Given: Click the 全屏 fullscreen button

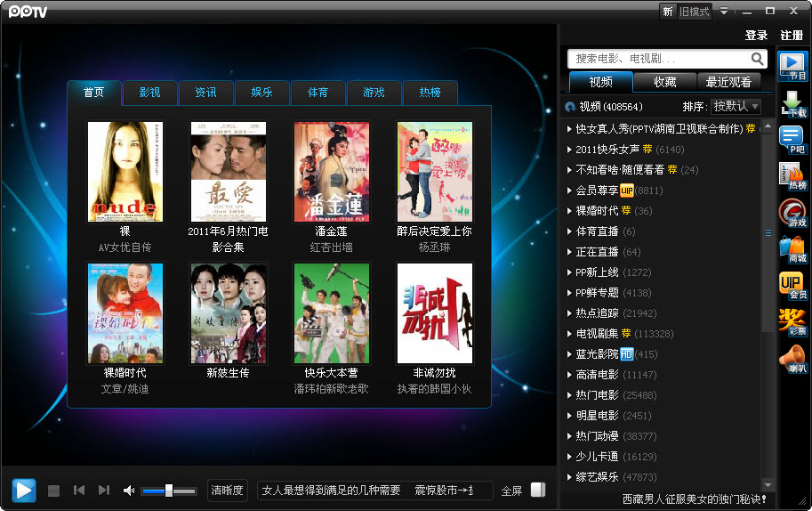Looking at the screenshot, I should (511, 491).
